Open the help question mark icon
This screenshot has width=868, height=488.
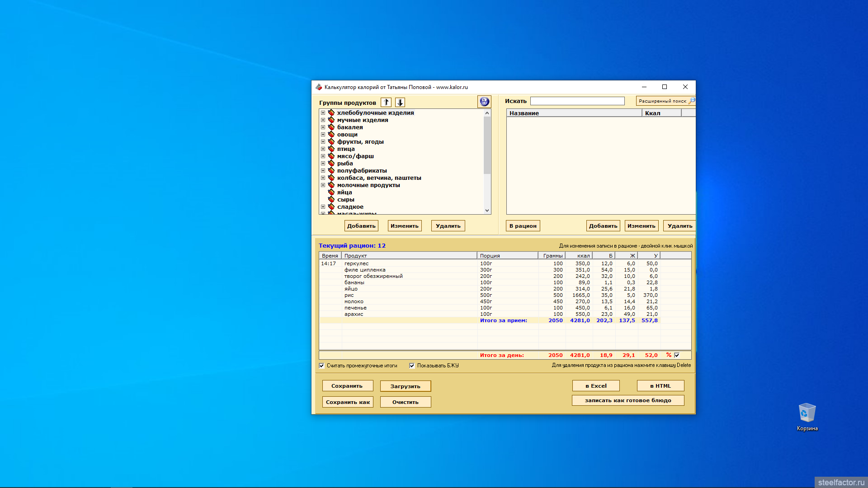(484, 102)
